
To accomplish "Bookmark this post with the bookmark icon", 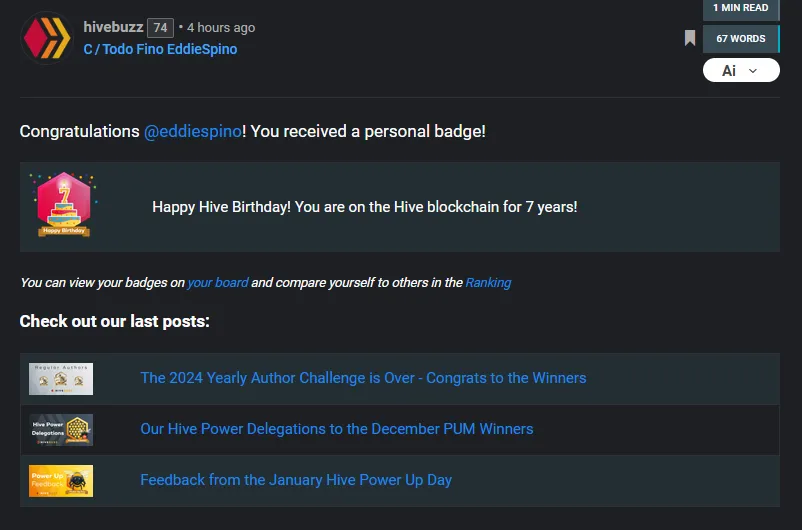I will coord(690,38).
